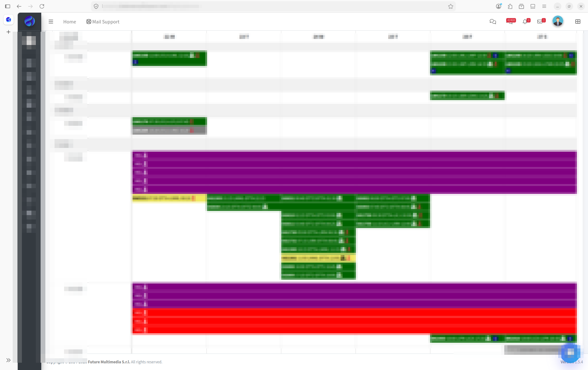Open the mail envelope icon with red badge
The width and height of the screenshot is (588, 370).
click(x=540, y=21)
